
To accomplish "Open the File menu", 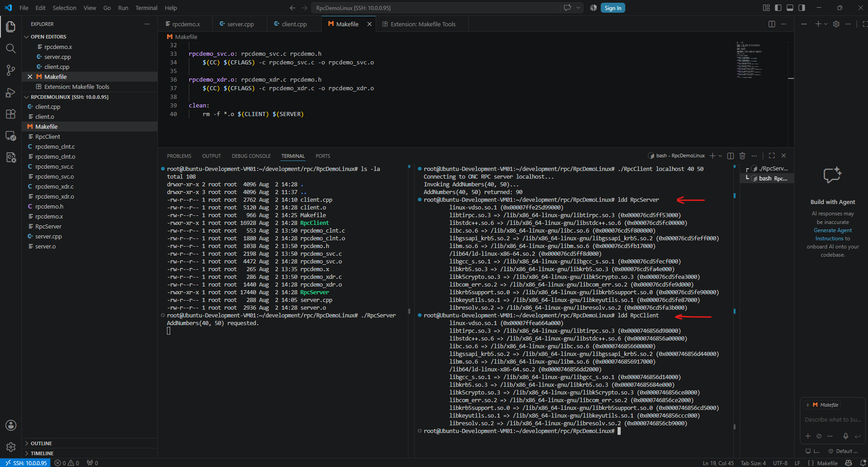I will [x=24, y=8].
